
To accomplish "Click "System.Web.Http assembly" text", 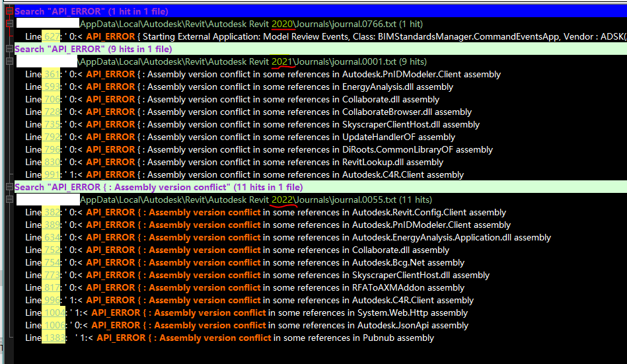I will click(x=413, y=312).
